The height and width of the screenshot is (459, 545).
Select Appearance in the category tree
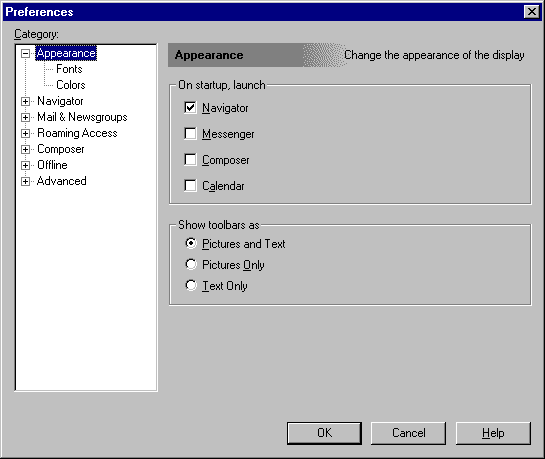tap(66, 53)
